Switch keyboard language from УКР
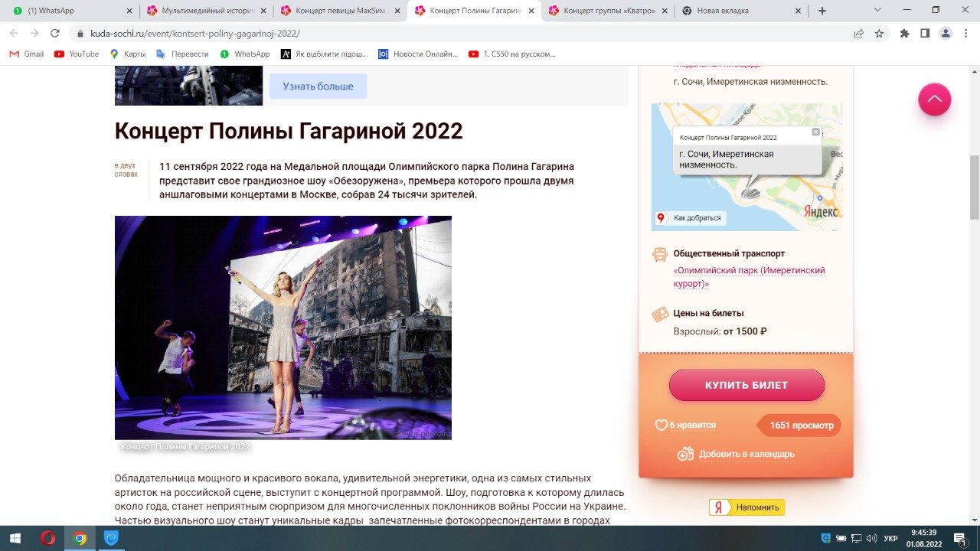The height and width of the screenshot is (551, 980). 890,538
